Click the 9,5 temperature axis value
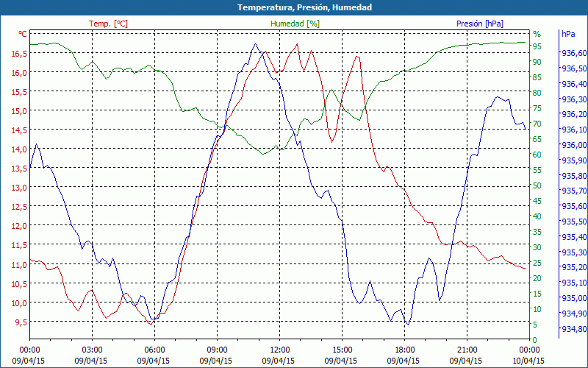 pos(21,322)
